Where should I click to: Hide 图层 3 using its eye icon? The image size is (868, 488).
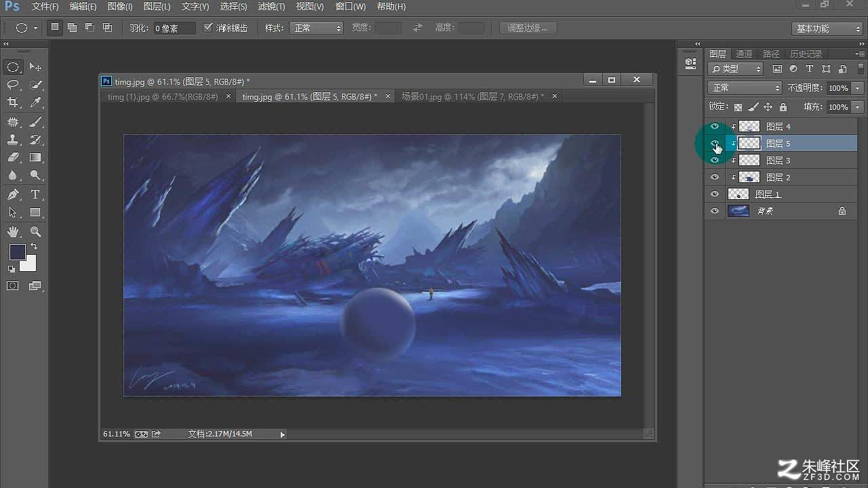coord(714,160)
